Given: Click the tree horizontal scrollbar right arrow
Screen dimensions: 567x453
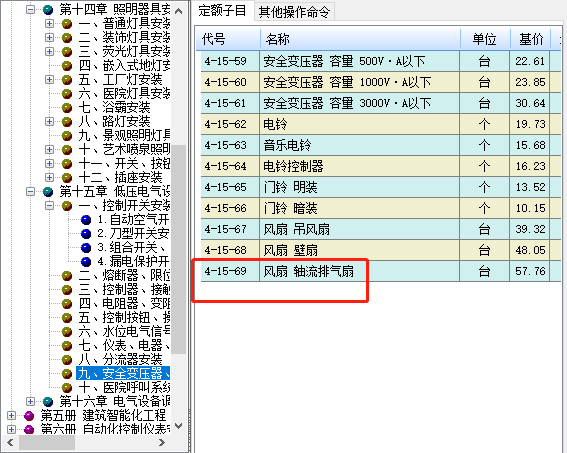Looking at the screenshot, I should pos(162,442).
